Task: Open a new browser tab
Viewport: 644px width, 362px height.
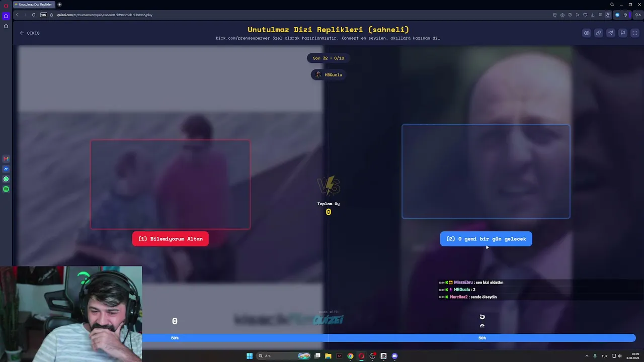Action: coord(59,5)
